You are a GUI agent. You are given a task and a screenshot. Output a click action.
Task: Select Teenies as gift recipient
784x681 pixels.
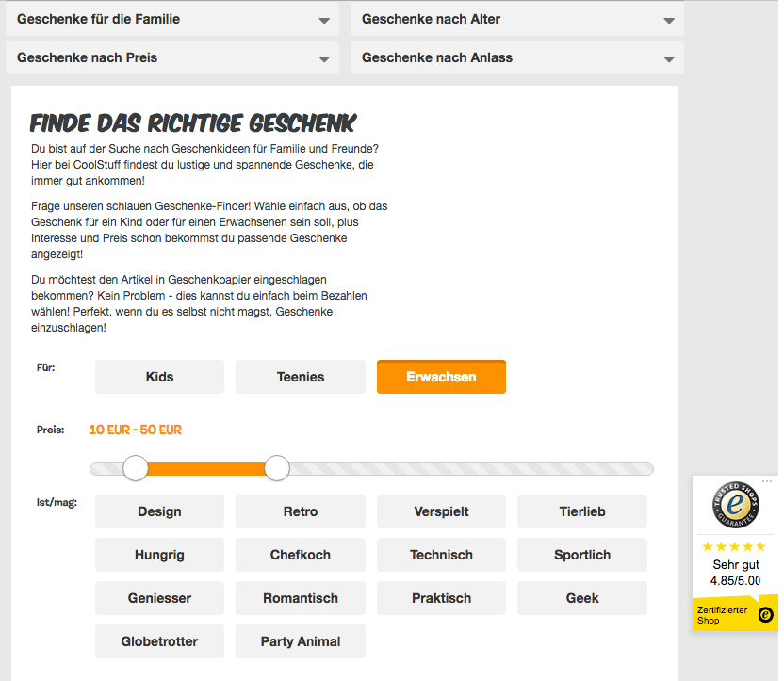pyautogui.click(x=301, y=377)
